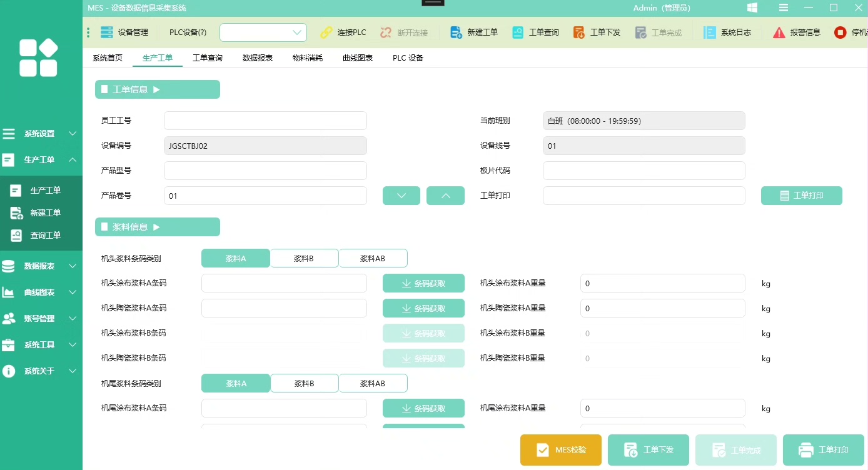Click the 报警信息 warning icon
This screenshot has width=868, height=470.
coord(779,32)
